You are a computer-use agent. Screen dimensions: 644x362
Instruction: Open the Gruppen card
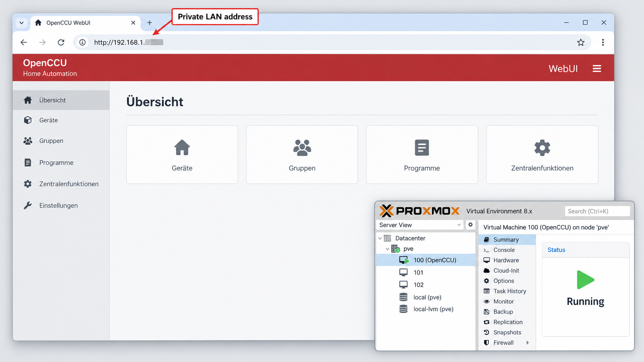302,154
